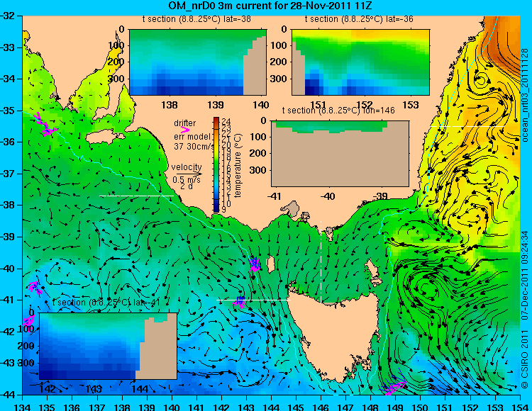Click the 152 tick in the lat=-36 inset
Screen dimensions: 532x411
coord(365,105)
